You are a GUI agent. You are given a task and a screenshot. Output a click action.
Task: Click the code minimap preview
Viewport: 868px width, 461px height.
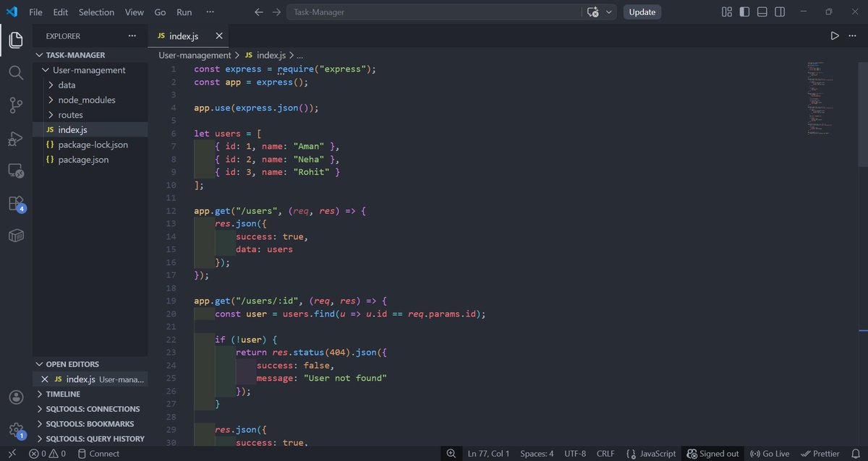821,98
